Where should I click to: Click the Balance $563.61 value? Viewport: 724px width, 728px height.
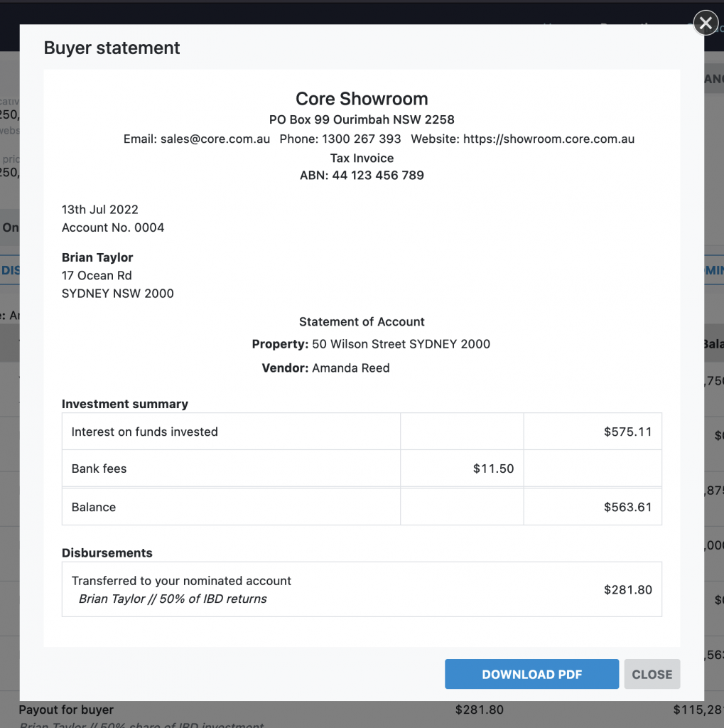point(627,507)
